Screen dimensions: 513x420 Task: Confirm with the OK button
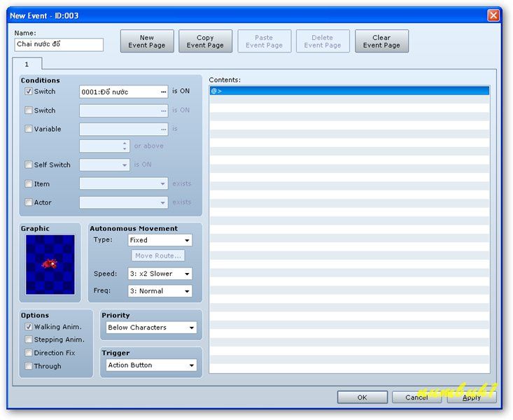pyautogui.click(x=362, y=398)
